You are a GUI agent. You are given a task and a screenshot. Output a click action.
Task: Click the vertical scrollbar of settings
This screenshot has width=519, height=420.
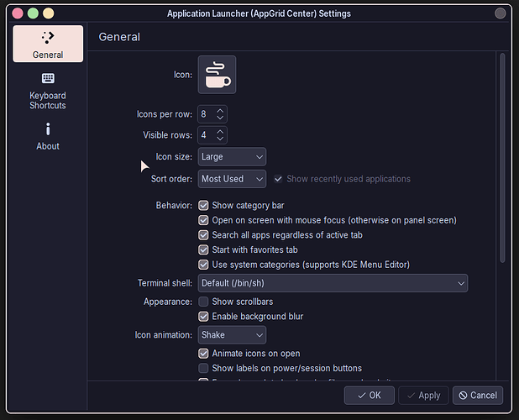[502, 160]
